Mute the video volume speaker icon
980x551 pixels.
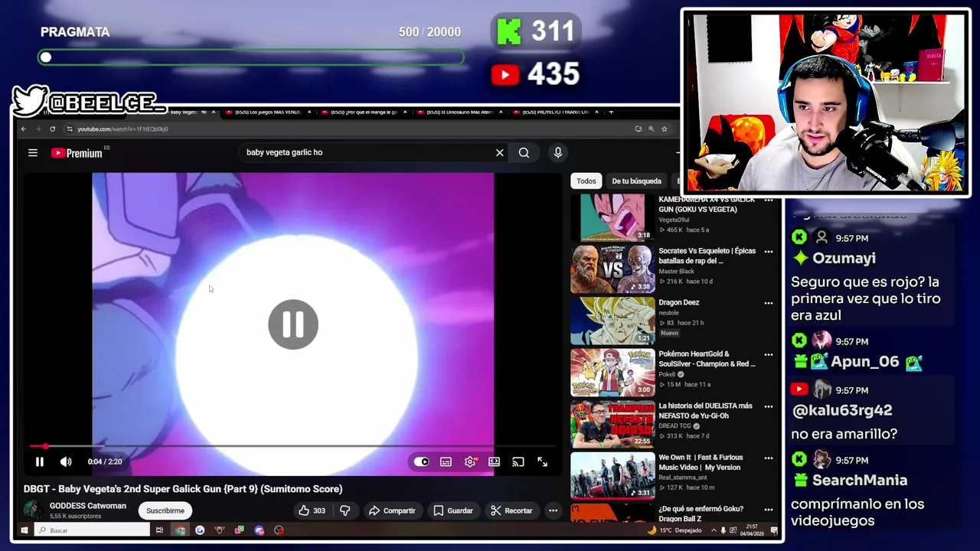click(x=66, y=461)
